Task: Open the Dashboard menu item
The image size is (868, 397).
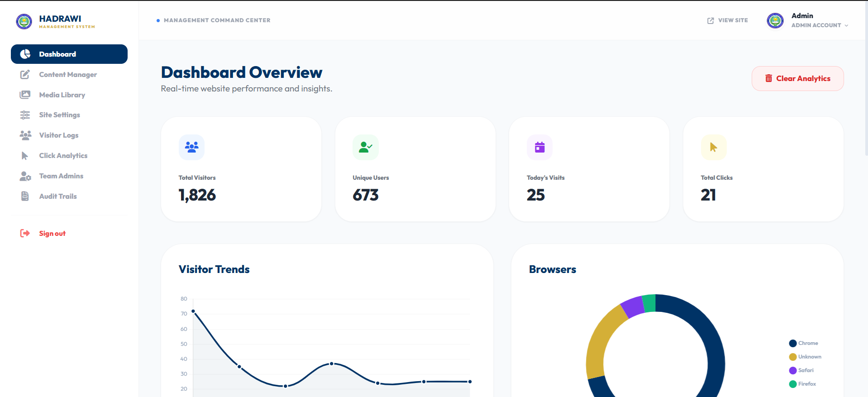Action: pyautogui.click(x=69, y=54)
